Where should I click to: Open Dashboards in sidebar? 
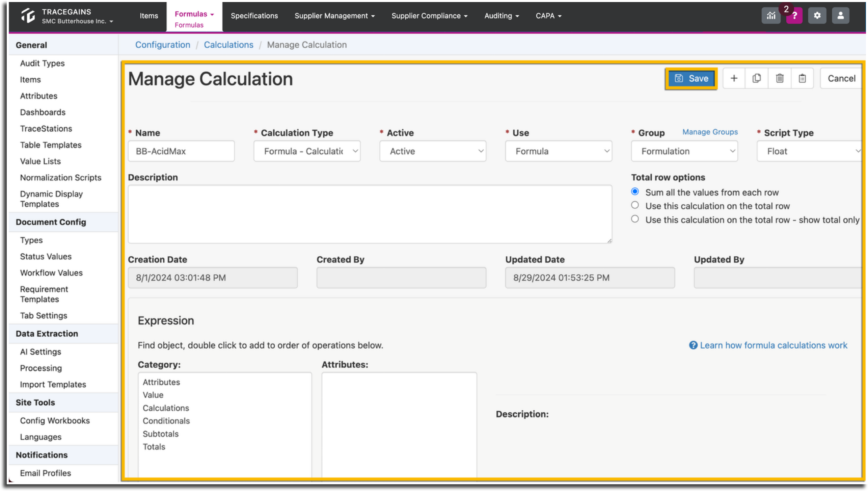click(x=43, y=112)
